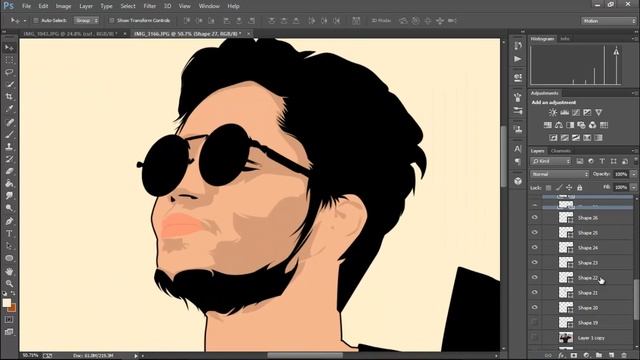Select the Eyedropper tool
Viewport: 640px width, 360px height.
(9, 109)
